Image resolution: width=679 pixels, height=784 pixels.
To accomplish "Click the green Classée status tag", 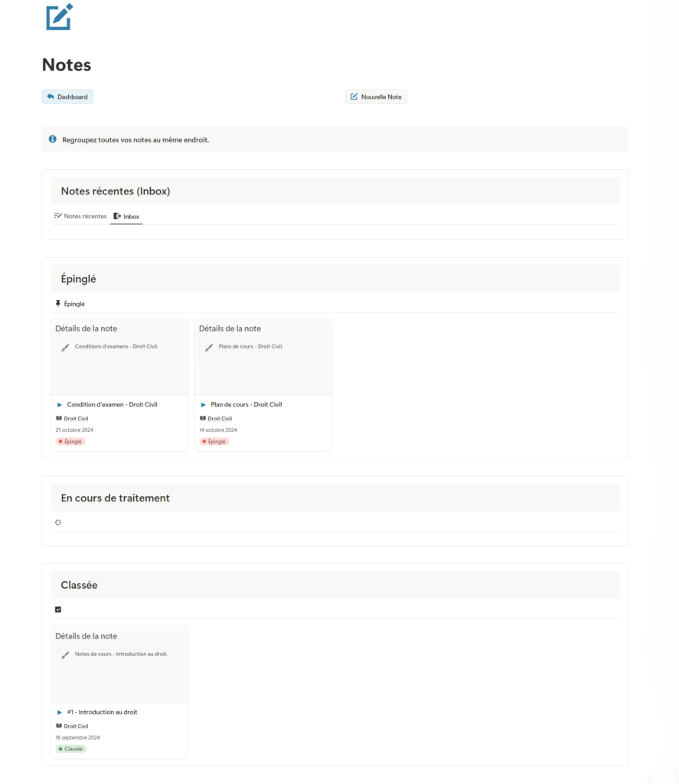I will (71, 749).
